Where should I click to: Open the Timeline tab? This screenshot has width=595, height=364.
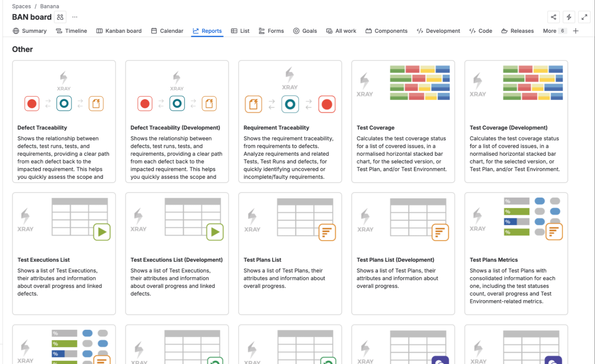click(71, 31)
